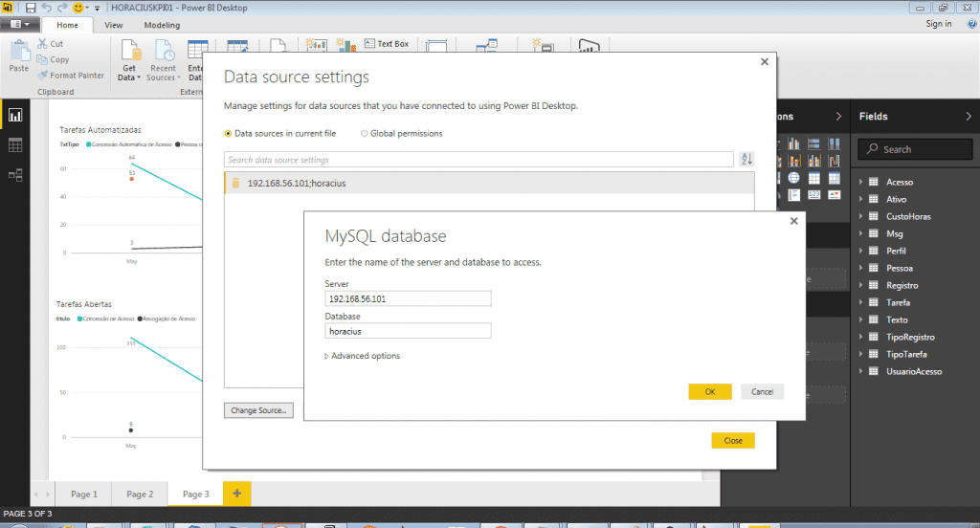
Task: Select Data sources in current file option
Action: (x=280, y=134)
